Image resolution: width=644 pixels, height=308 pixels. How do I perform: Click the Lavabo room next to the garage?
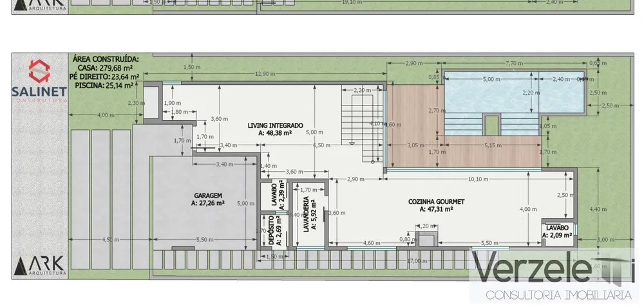274,195
